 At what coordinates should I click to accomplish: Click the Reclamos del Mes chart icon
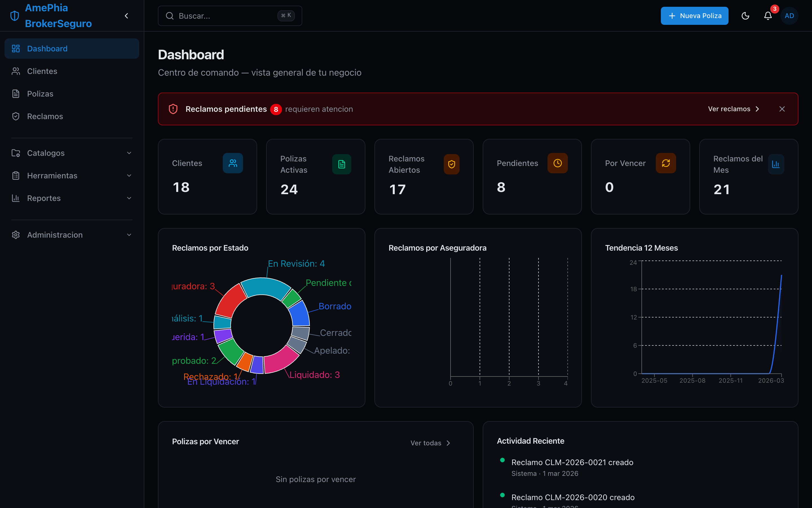pos(776,164)
